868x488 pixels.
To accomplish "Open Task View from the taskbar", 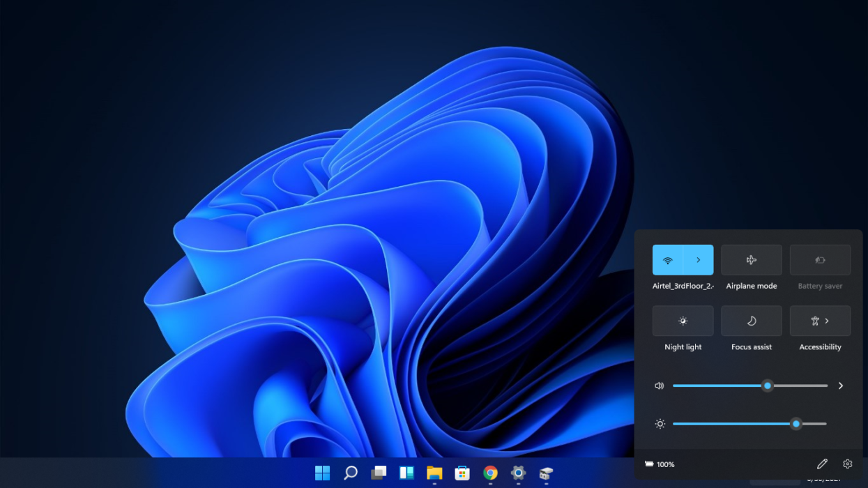I will [379, 473].
